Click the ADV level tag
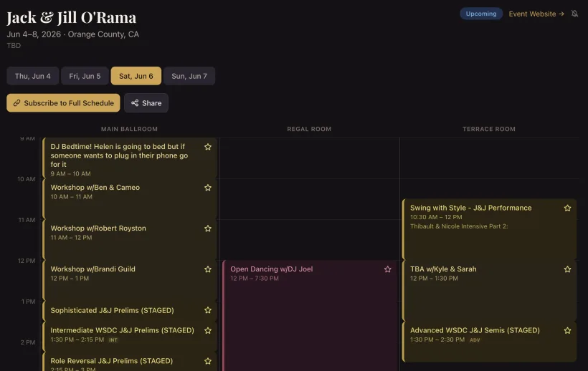Viewport: 588px width, 371px height. click(475, 340)
